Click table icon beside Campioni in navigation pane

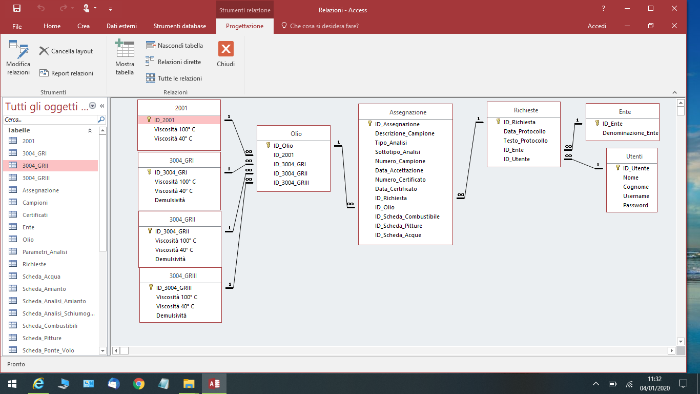[13, 202]
